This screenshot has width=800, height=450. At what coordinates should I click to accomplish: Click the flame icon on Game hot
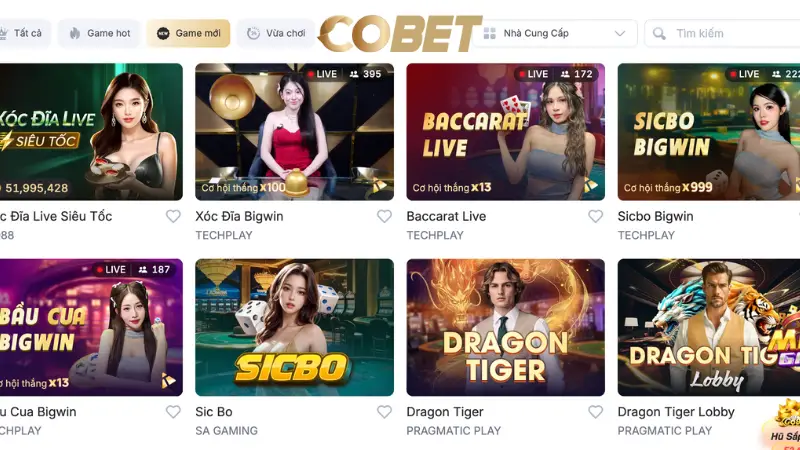click(x=75, y=34)
